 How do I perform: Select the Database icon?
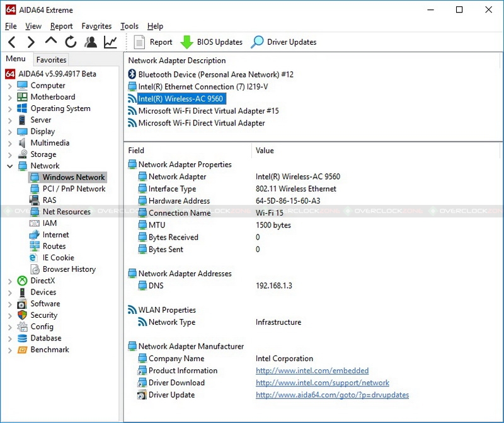tap(22, 338)
